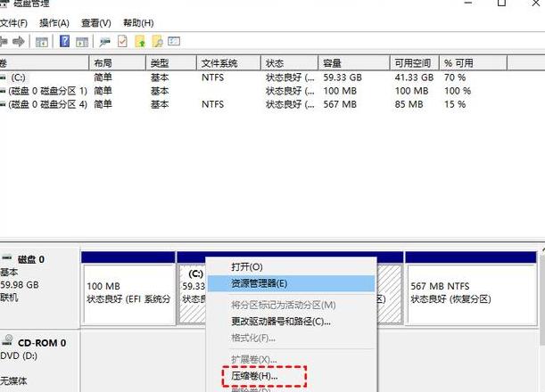Image resolution: width=545 pixels, height=392 pixels.
Task: Click the greyed 将分区标记为活动分区(M) entry
Action: [292, 306]
